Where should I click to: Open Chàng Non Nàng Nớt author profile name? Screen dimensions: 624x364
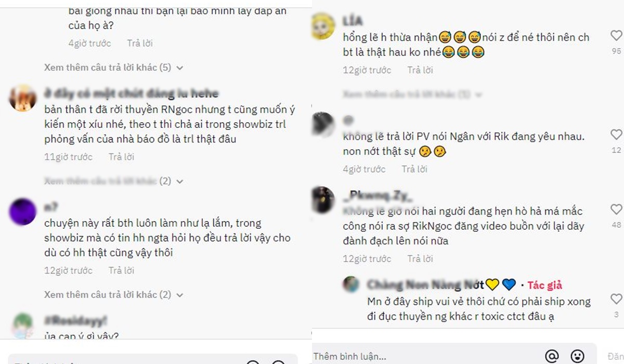[426, 285]
